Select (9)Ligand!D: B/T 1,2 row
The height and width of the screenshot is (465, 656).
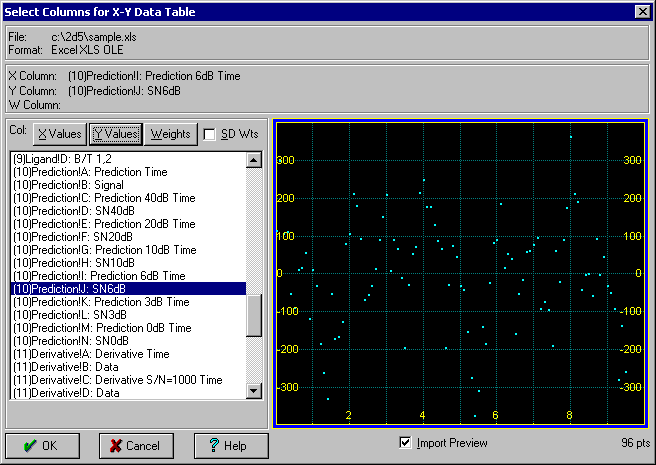[x=128, y=159]
